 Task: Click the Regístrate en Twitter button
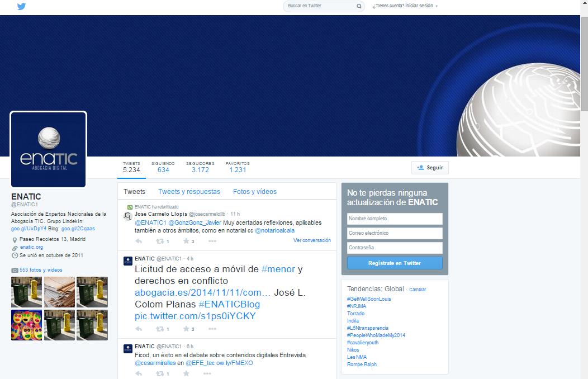click(x=395, y=263)
